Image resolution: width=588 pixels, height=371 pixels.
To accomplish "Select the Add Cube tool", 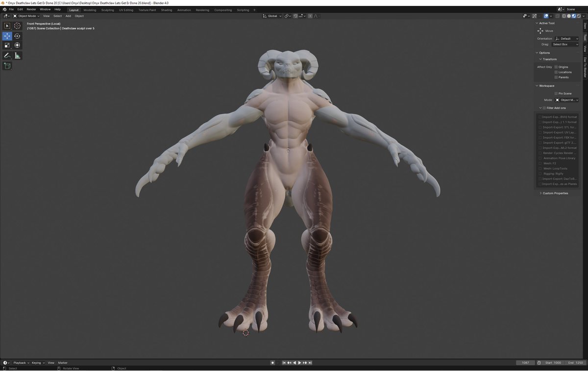I will click(7, 66).
